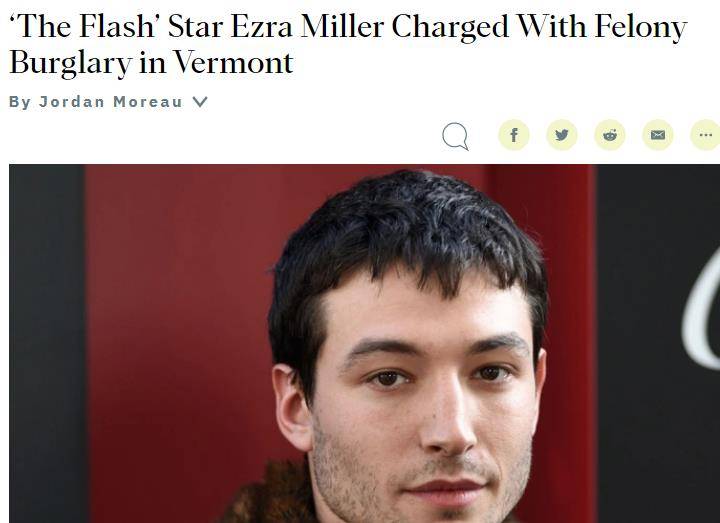Share the article on Facebook

tap(514, 135)
